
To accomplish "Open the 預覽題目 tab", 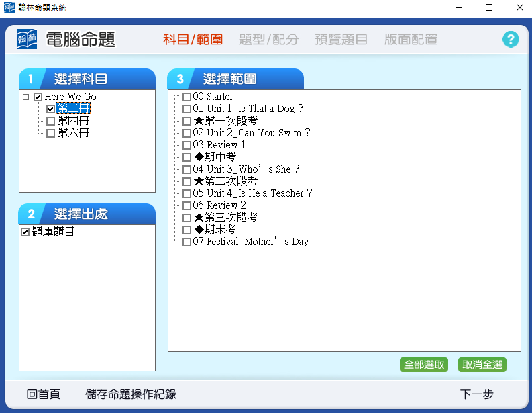I will pos(341,40).
